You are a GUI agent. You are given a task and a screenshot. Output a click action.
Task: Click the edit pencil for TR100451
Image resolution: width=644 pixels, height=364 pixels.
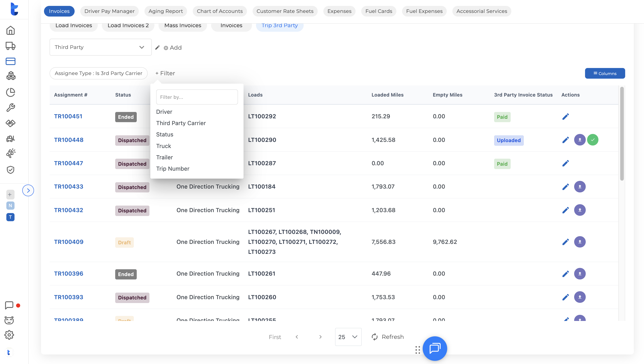(x=566, y=116)
